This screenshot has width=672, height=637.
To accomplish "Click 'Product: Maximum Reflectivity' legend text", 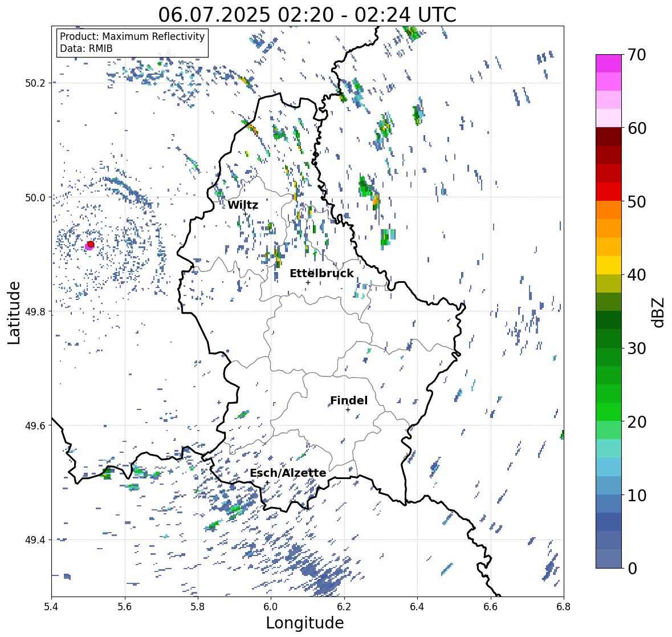I will (x=132, y=36).
